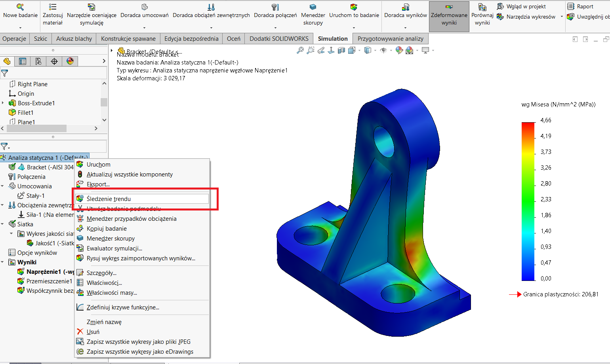The image size is (610, 364).
Task: Switch to the Przygotowywanie analizy tab
Action: pos(391,38)
